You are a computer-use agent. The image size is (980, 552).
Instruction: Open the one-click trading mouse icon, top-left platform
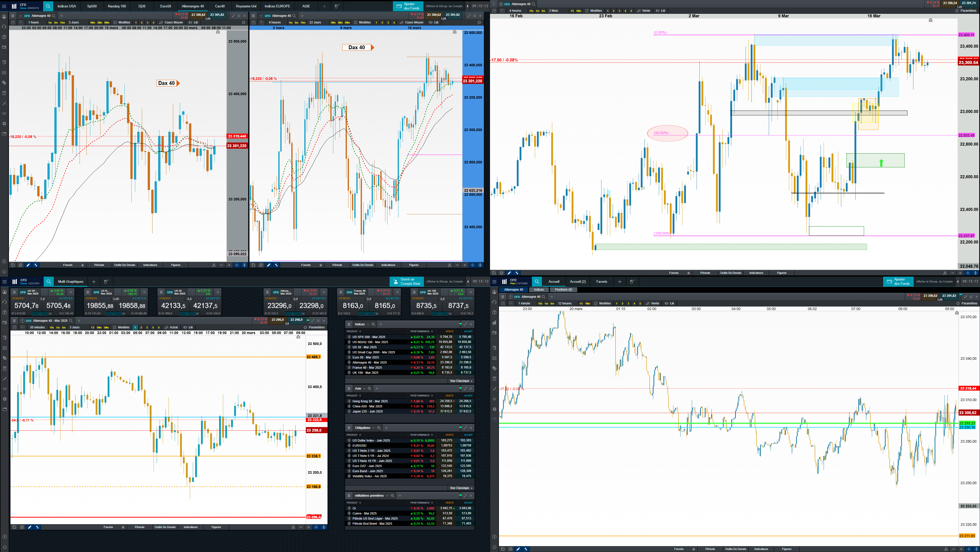tap(337, 6)
